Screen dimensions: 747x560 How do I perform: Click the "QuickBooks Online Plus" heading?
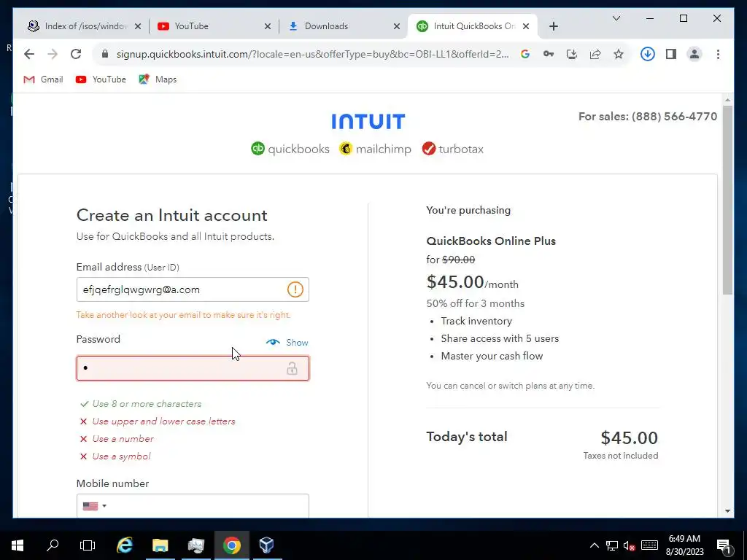[491, 241]
